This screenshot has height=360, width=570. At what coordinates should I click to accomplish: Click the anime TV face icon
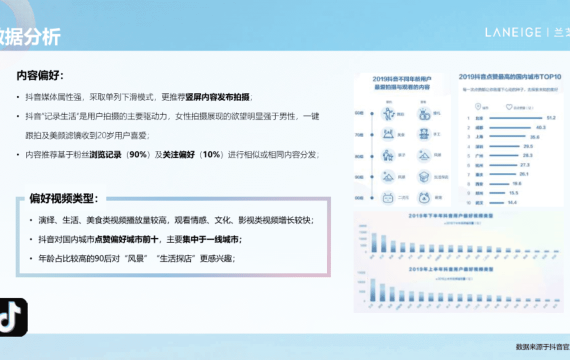click(388, 198)
